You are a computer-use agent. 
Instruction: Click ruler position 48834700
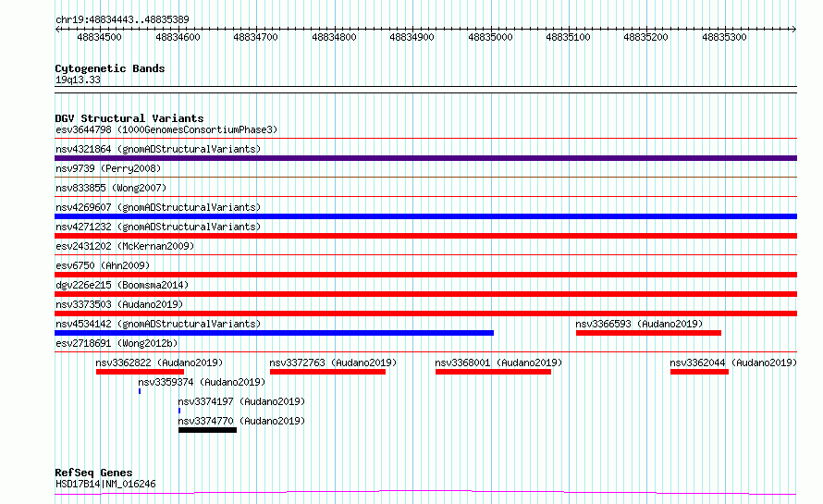(255, 37)
